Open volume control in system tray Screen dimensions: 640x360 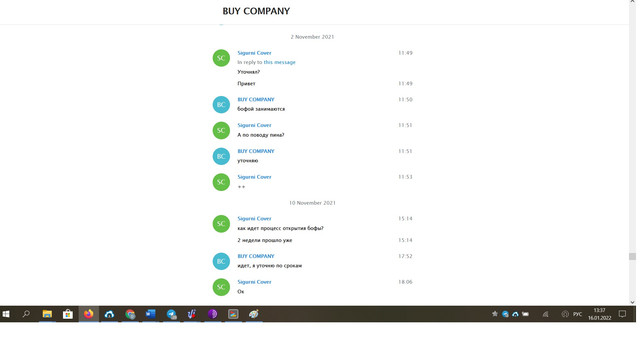pyautogui.click(x=565, y=314)
